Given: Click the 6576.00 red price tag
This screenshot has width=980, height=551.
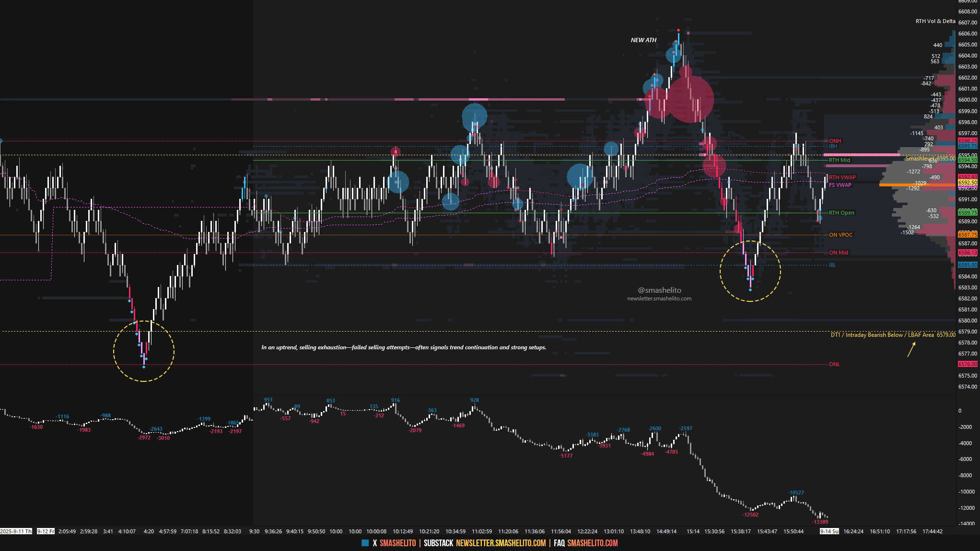Looking at the screenshot, I should point(967,364).
